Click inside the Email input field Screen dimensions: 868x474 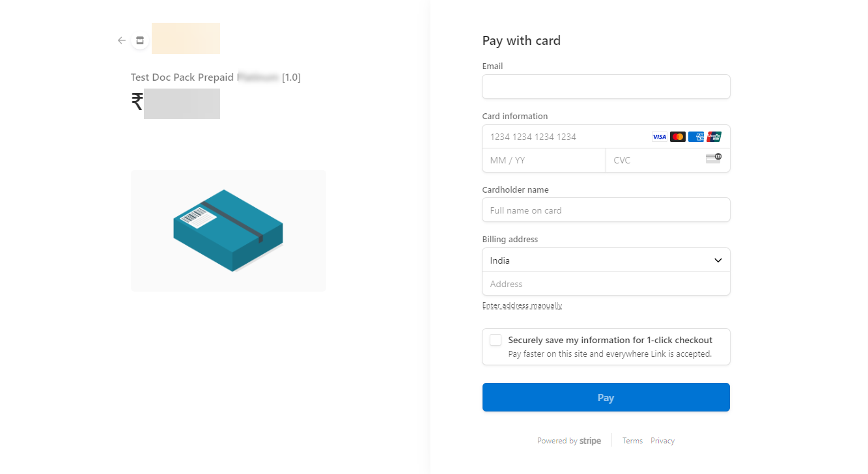(606, 86)
